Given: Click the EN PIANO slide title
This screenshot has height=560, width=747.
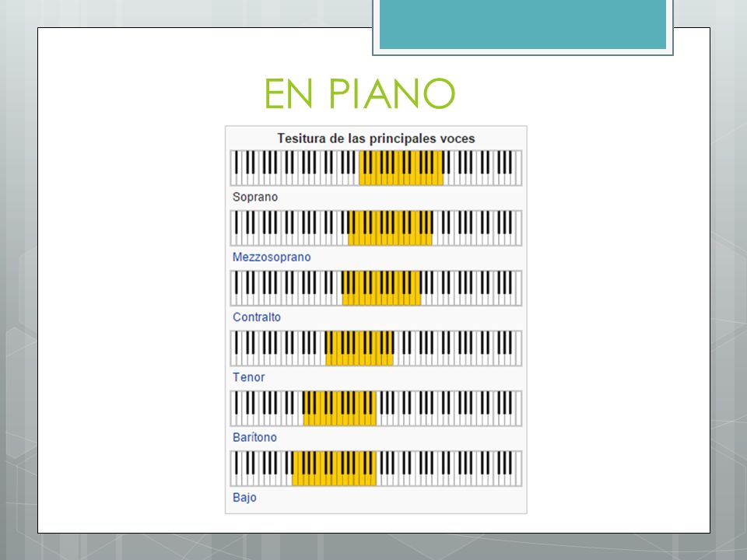Looking at the screenshot, I should (x=360, y=94).
